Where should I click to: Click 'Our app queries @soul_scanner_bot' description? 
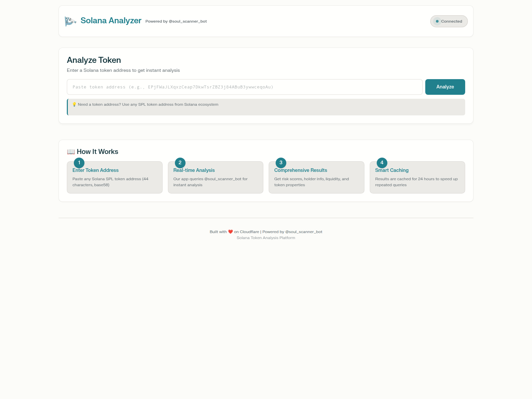tap(210, 182)
